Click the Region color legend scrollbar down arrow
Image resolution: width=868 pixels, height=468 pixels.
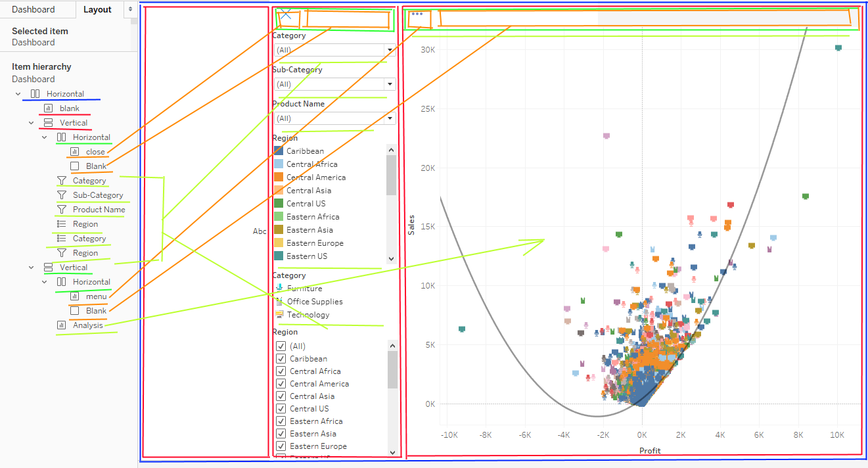[x=392, y=259]
